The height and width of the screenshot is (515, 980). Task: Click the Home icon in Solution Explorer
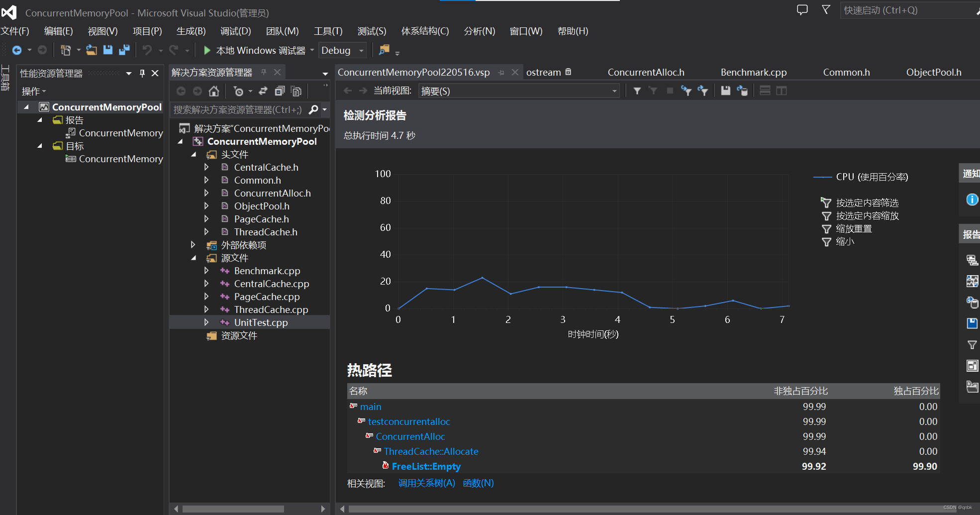tap(214, 91)
